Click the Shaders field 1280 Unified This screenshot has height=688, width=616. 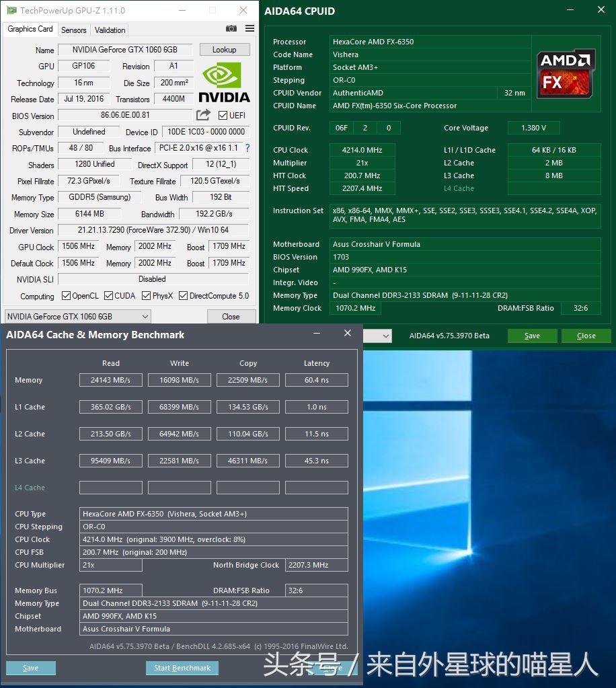tap(95, 164)
